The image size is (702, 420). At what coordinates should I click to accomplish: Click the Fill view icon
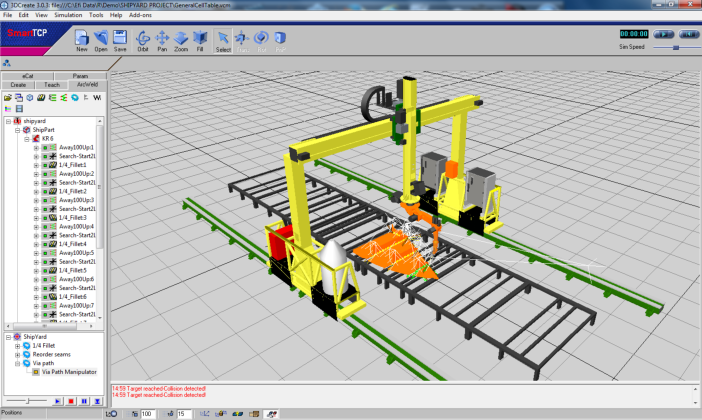coord(200,39)
